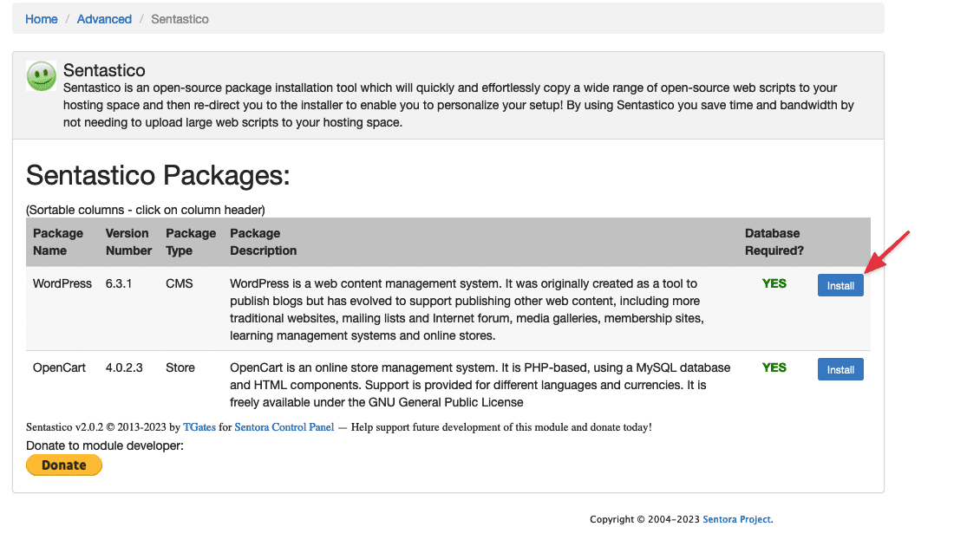Sort by Package Type column header
980x546 pixels.
191,242
